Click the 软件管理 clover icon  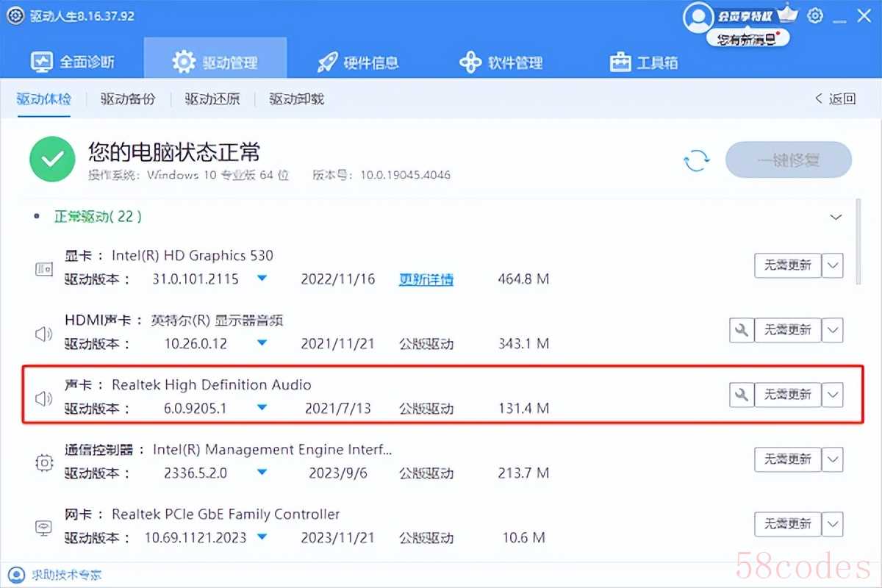pos(470,62)
